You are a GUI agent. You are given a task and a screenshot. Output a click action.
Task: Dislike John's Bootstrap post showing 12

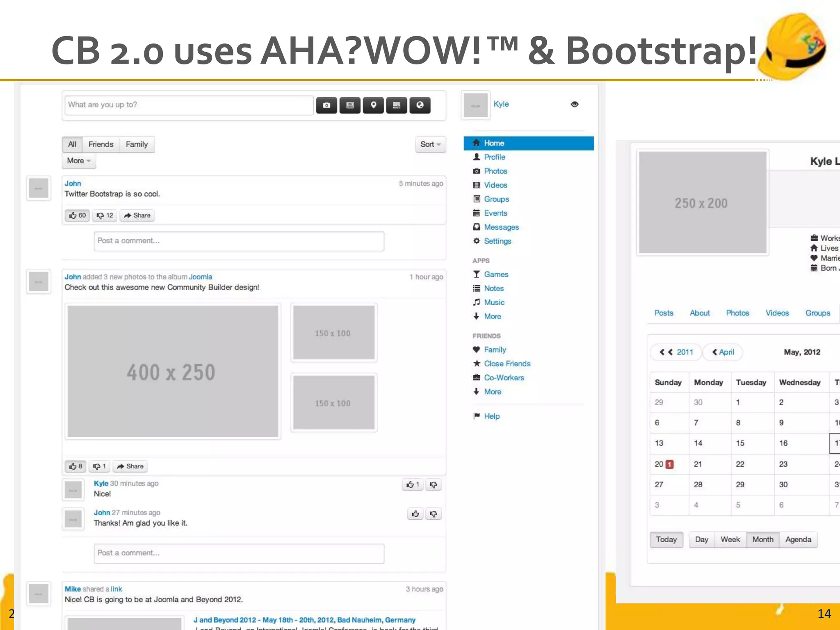click(105, 215)
